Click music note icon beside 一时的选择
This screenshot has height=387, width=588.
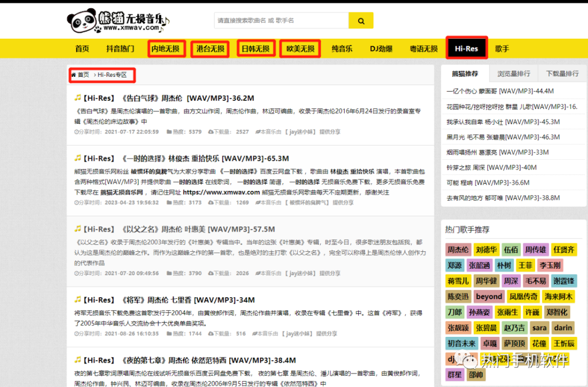coord(78,158)
